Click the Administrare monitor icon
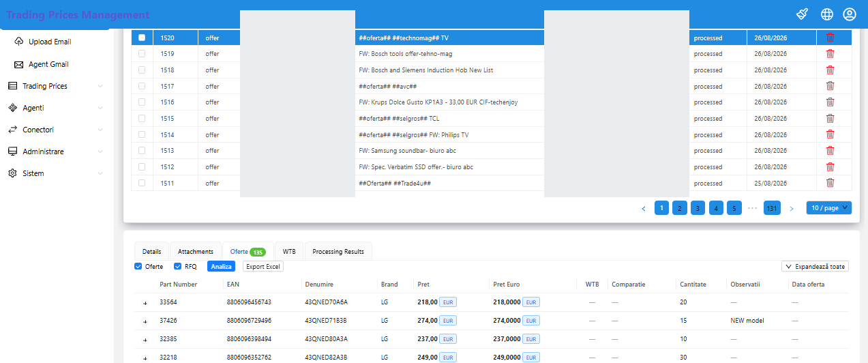This screenshot has height=363, width=868. (12, 151)
